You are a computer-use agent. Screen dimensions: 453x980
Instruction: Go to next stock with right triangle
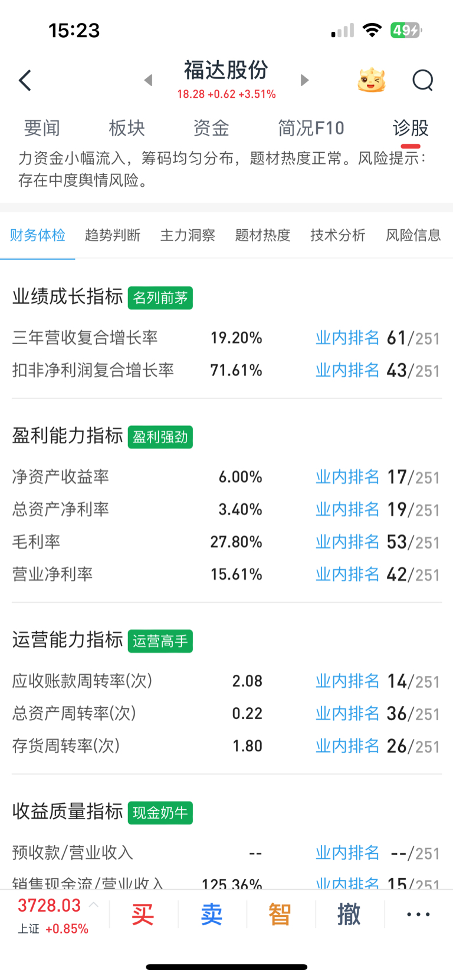click(x=304, y=80)
